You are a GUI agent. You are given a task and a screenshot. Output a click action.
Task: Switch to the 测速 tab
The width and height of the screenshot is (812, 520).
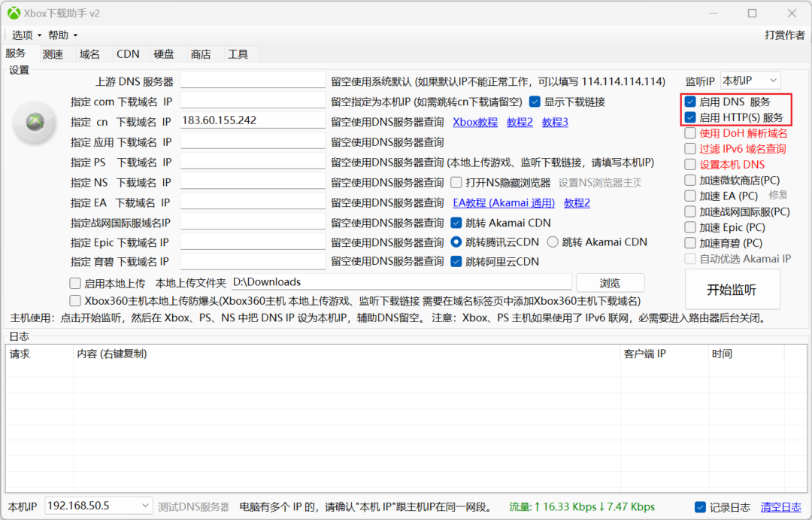point(53,53)
